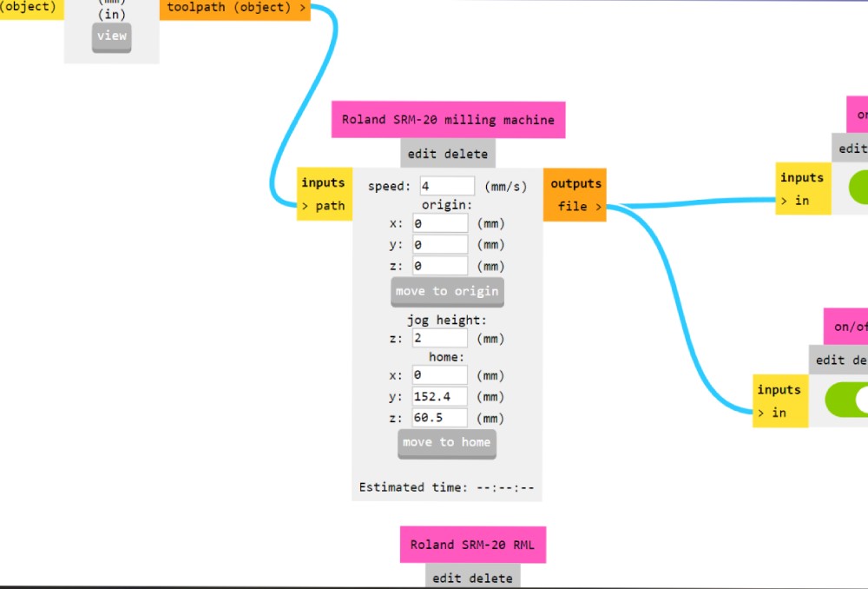
Task: Click the in input port of the lower on/off module
Action: pos(774,414)
